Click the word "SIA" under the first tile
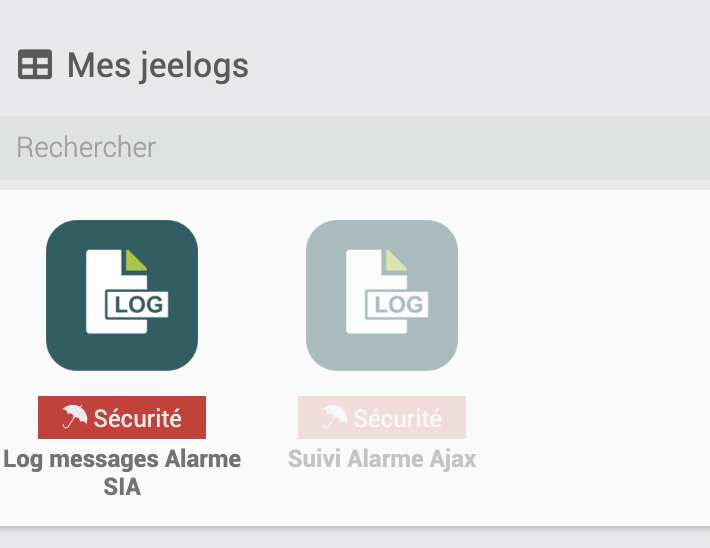 (x=122, y=488)
